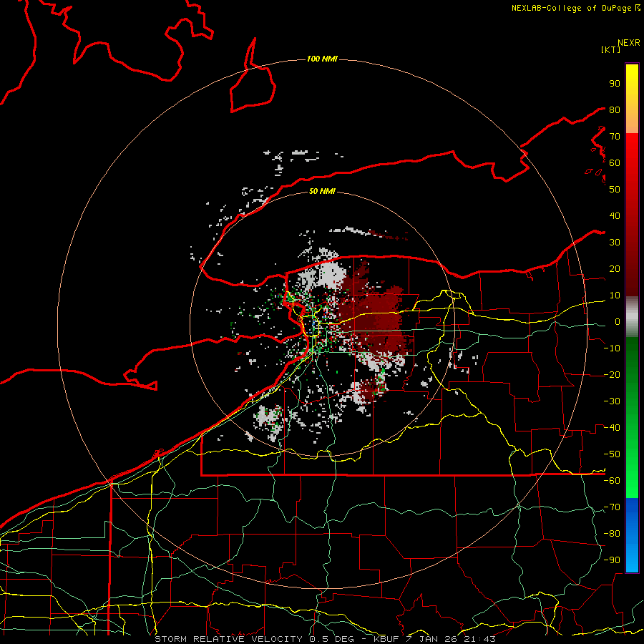The width and height of the screenshot is (644, 644).
Task: Click the 40 value on velocity scale
Action: coord(615,216)
